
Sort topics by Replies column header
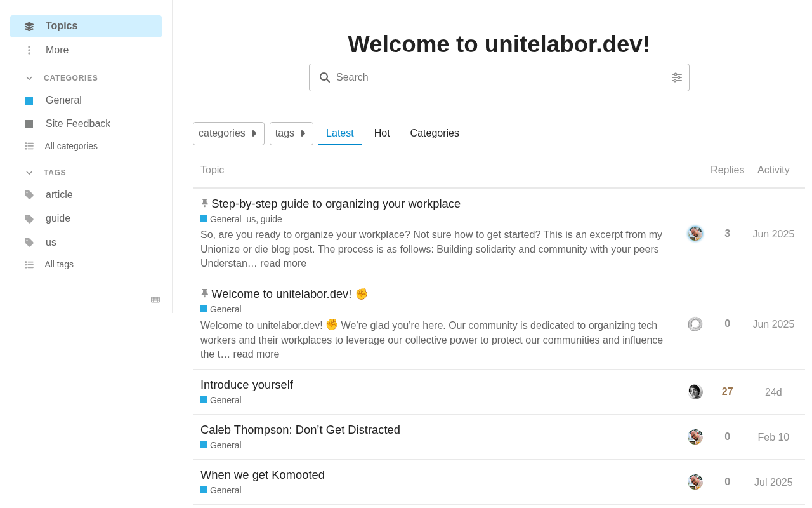(727, 170)
